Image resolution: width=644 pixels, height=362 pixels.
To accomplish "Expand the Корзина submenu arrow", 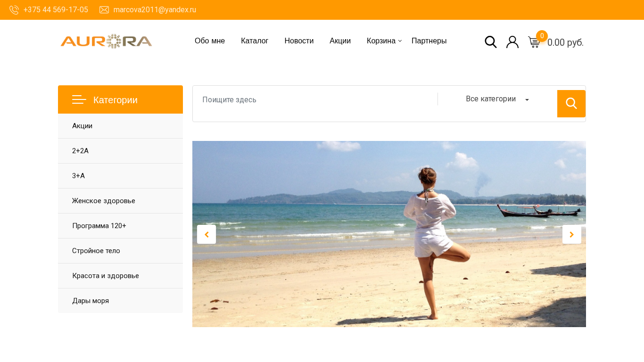I will (400, 41).
